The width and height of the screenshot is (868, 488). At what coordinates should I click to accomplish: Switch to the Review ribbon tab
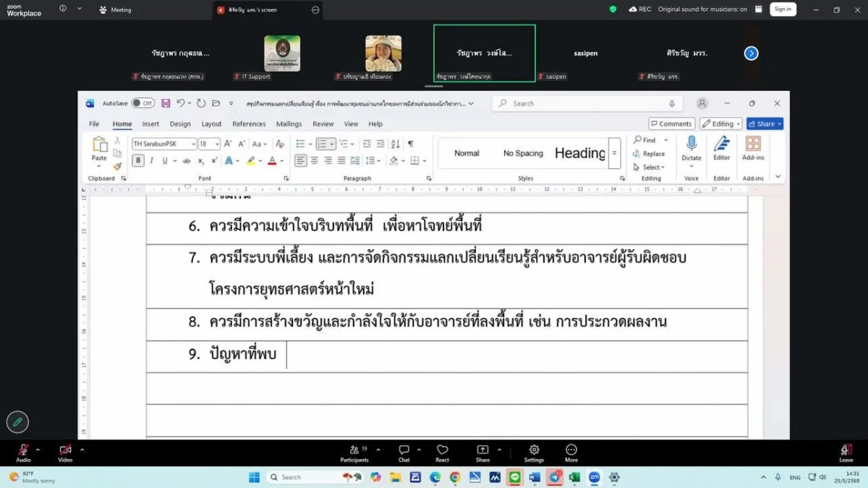pyautogui.click(x=323, y=124)
